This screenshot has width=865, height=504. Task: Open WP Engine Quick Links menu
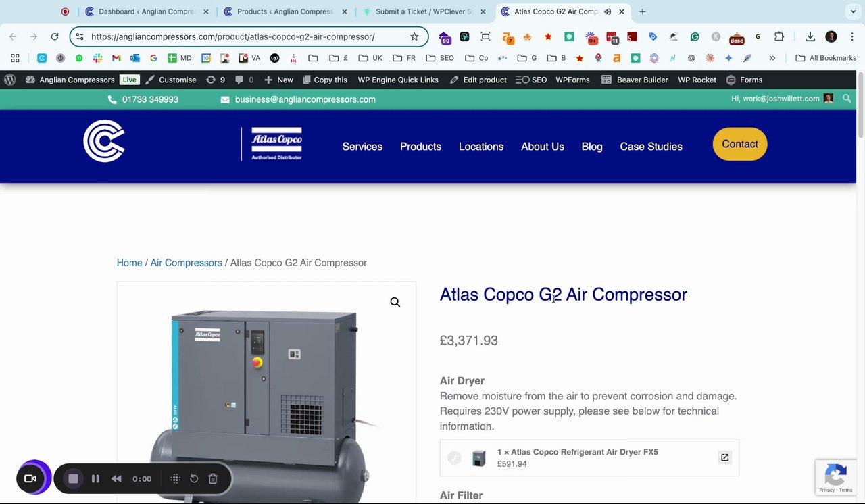pyautogui.click(x=398, y=80)
